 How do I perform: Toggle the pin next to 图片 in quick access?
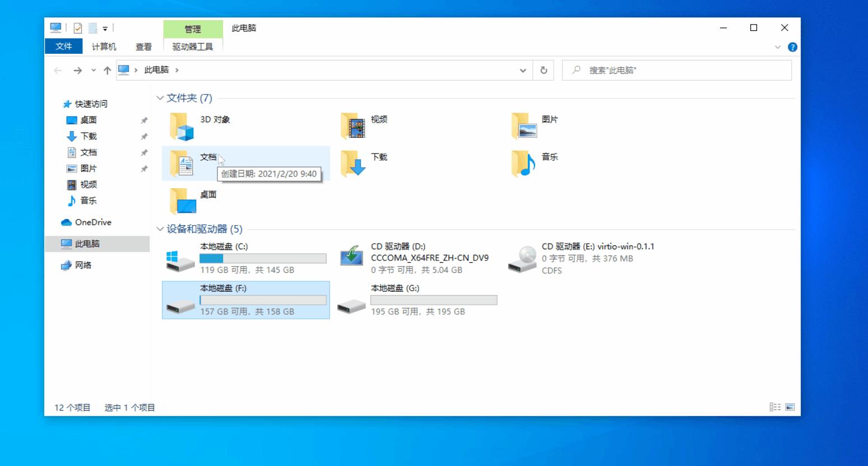[x=144, y=168]
